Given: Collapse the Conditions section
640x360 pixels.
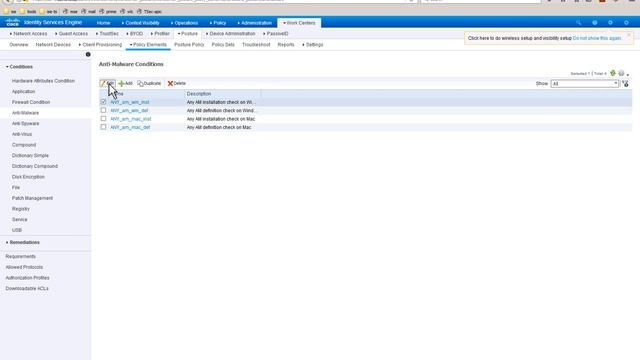Looking at the screenshot, I should [x=19, y=67].
